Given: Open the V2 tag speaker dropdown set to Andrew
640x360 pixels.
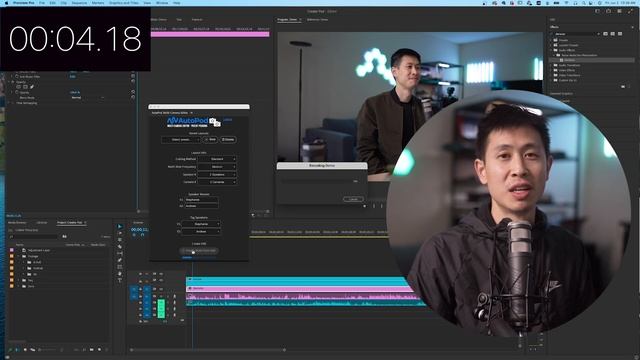Looking at the screenshot, I should (201, 231).
